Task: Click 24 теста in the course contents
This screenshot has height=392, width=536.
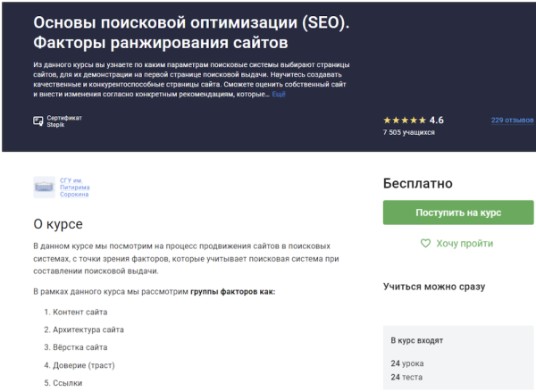Action: tap(407, 377)
